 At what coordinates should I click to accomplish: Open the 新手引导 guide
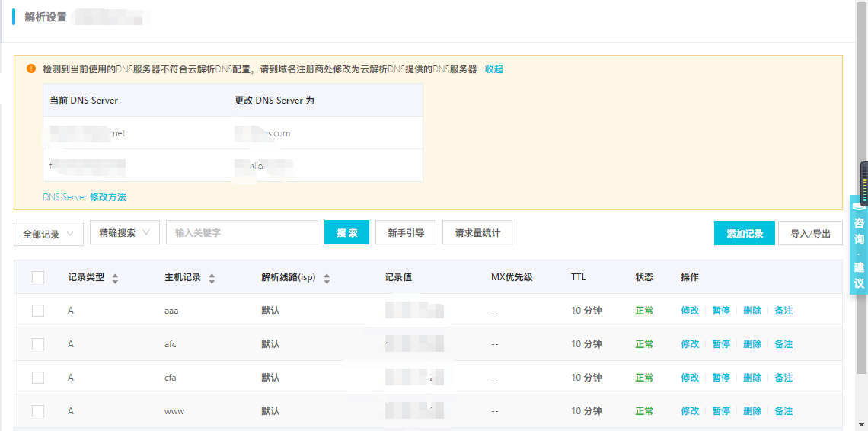pos(406,233)
